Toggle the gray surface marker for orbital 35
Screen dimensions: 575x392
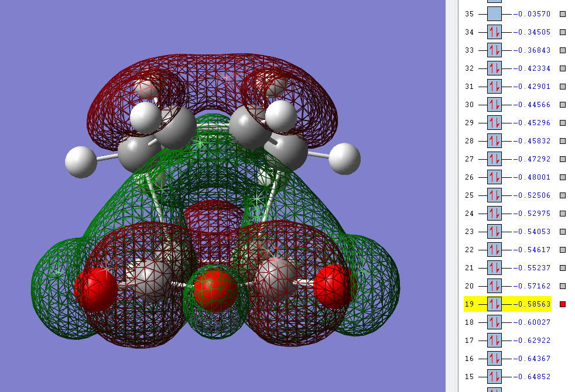coord(563,13)
